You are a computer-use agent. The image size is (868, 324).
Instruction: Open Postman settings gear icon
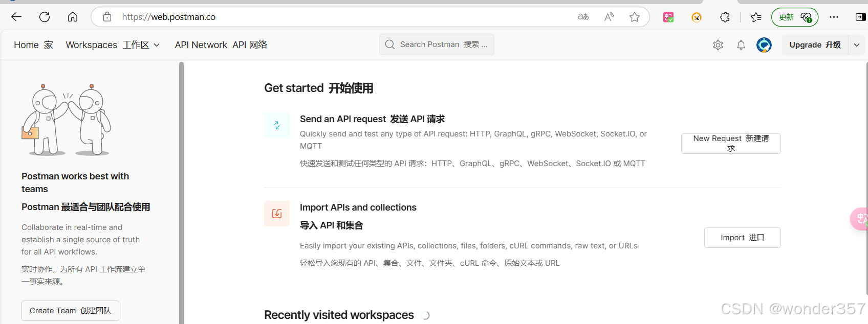pyautogui.click(x=718, y=45)
